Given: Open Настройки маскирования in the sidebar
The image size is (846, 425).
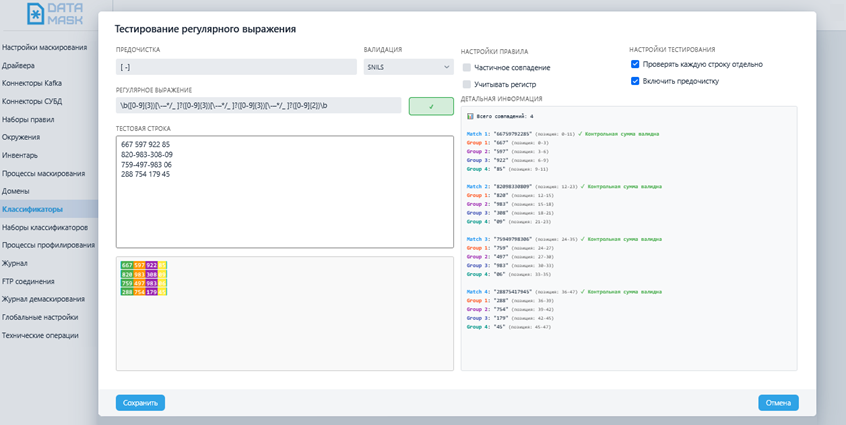Looking at the screenshot, I should point(44,47).
